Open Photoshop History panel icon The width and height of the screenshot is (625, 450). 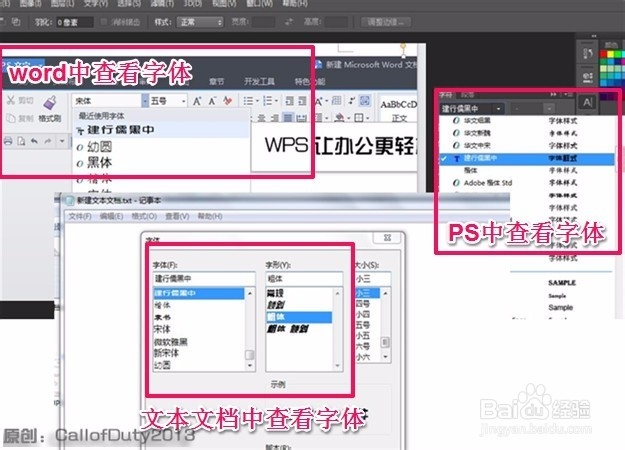(588, 53)
